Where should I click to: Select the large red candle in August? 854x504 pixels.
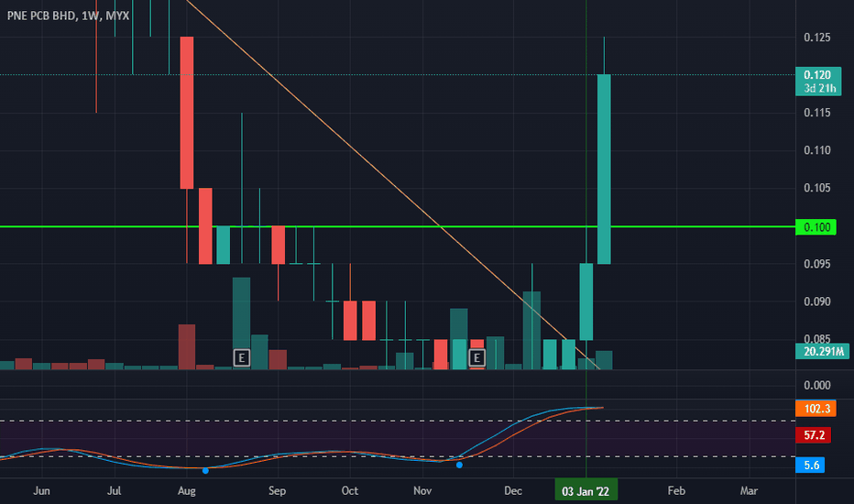click(x=187, y=113)
